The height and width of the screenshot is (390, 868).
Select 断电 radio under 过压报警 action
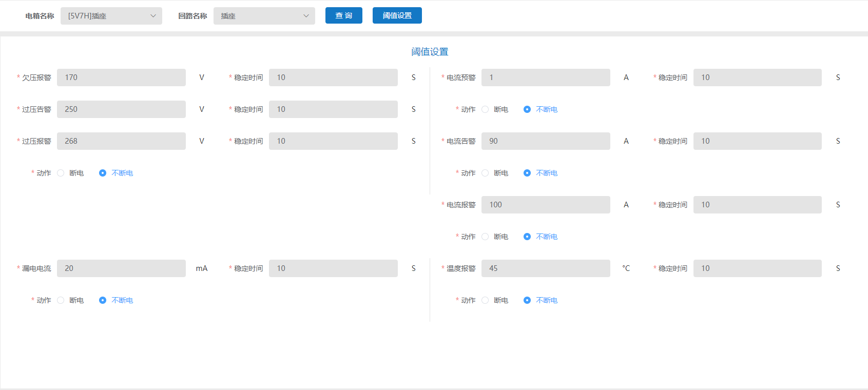(x=61, y=173)
